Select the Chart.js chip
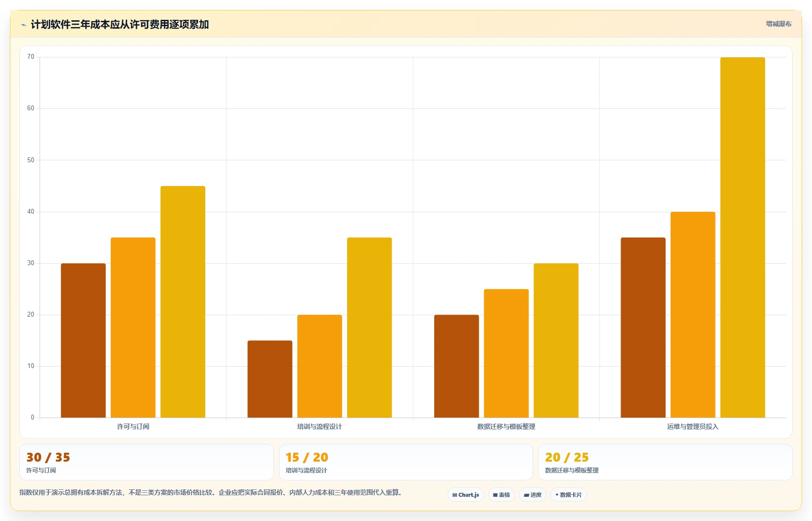The image size is (812, 521). coord(465,495)
